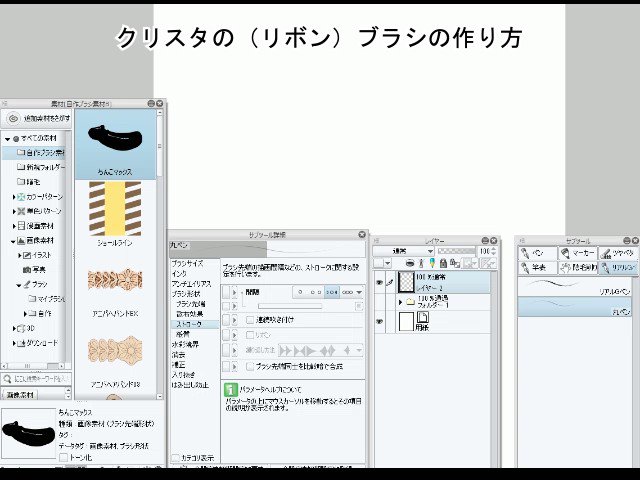Viewport: 640px width, 480px height.
Task: Open the layer blend mode dropdown
Action: (x=403, y=251)
